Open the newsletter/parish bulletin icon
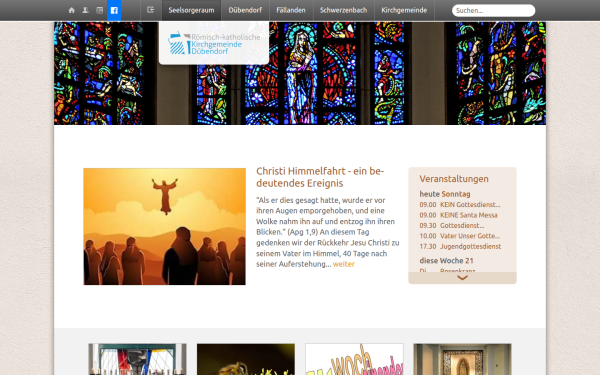 tap(99, 10)
